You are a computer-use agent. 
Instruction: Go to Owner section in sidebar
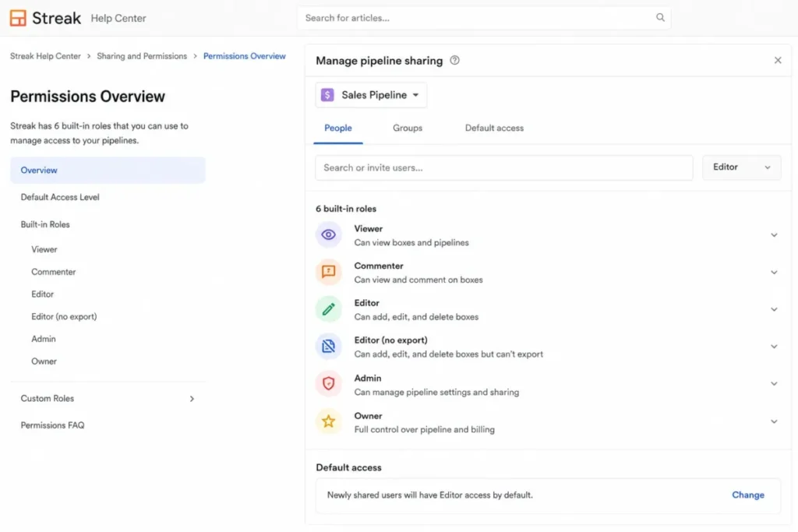click(44, 361)
